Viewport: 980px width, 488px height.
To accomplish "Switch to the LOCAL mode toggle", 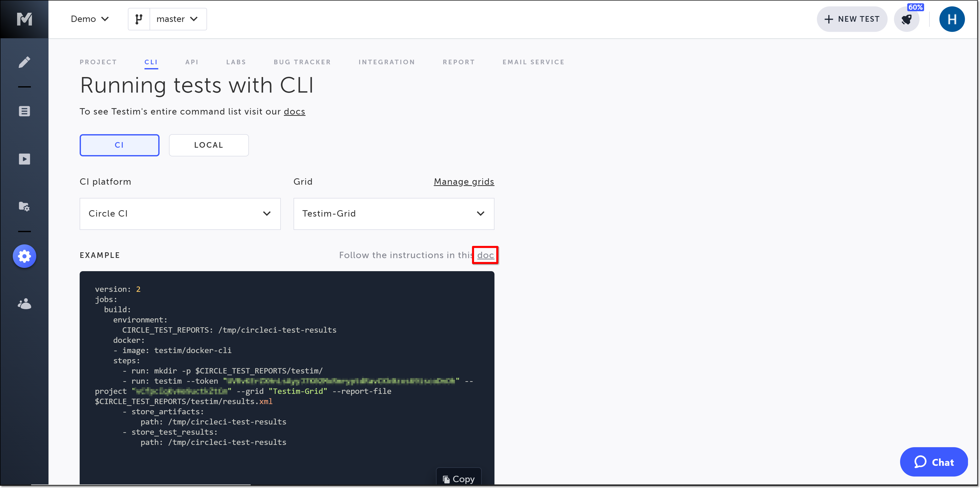I will (209, 145).
